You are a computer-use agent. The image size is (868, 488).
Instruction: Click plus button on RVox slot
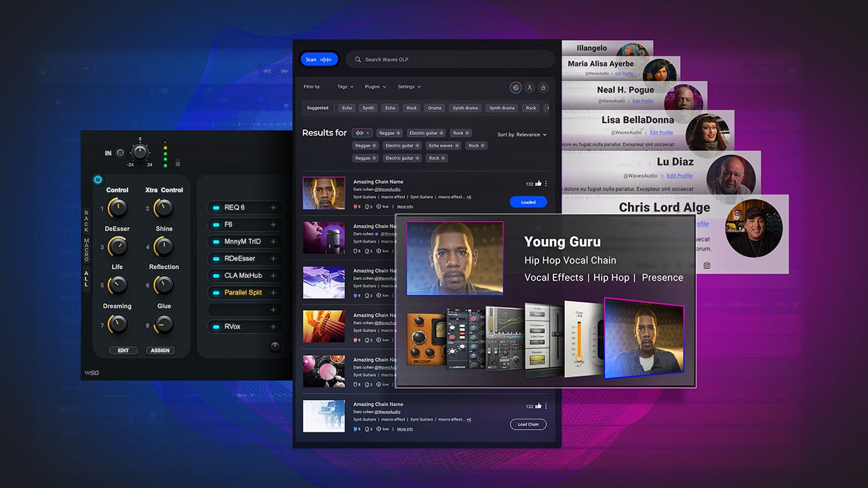point(273,327)
